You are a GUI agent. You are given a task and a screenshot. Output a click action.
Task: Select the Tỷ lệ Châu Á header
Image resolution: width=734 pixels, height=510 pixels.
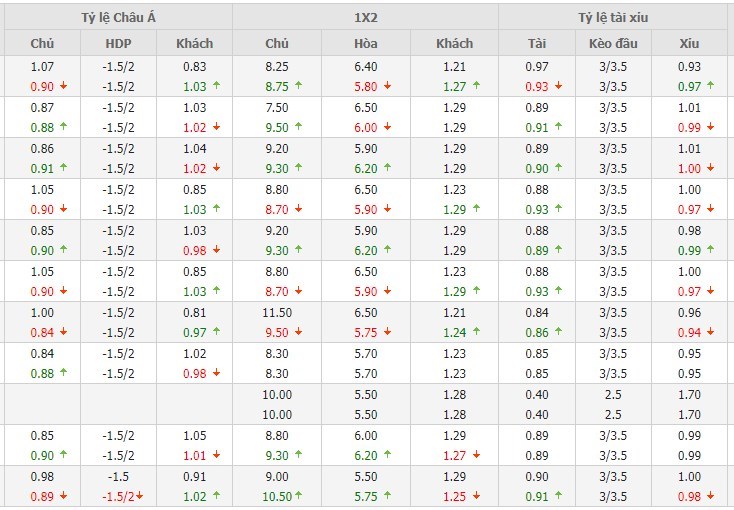tap(116, 17)
